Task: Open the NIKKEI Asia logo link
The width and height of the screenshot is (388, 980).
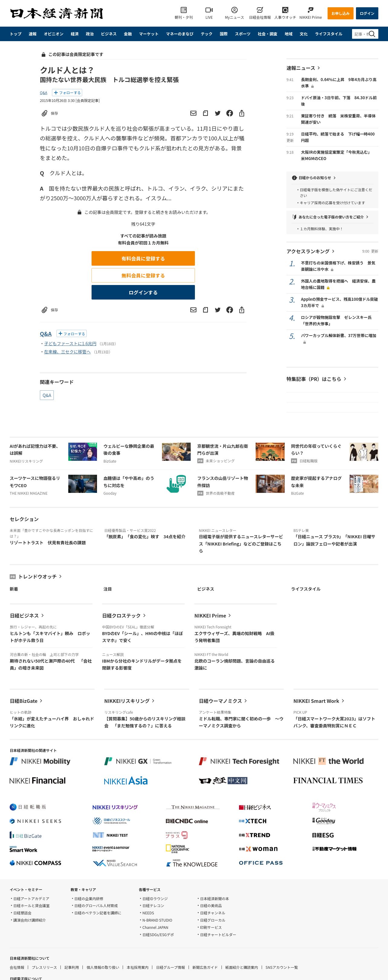Action: [126, 781]
